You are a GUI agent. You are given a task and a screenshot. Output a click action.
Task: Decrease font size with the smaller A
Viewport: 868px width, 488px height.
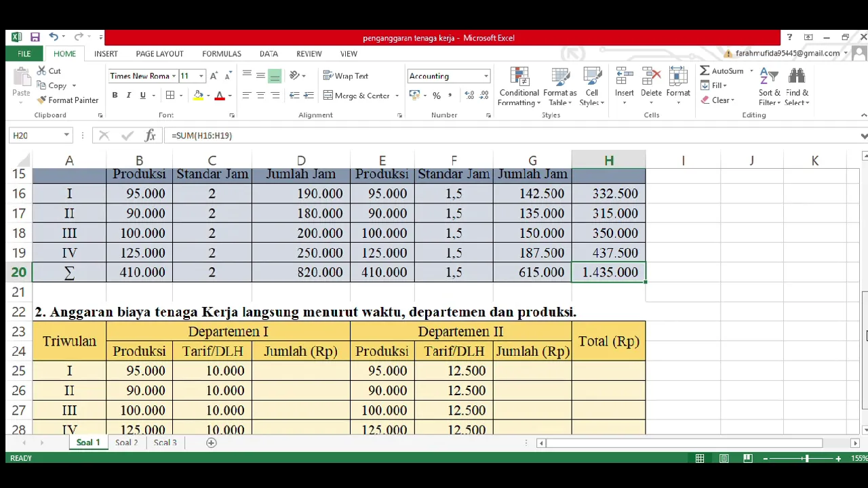[229, 76]
